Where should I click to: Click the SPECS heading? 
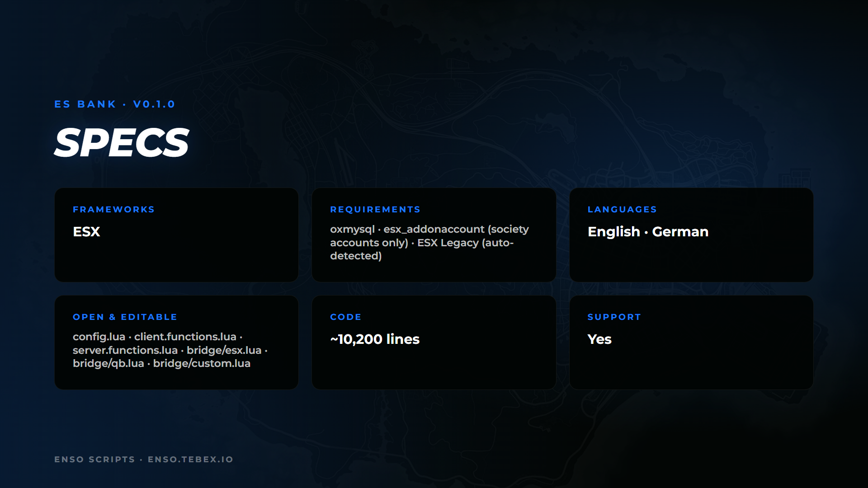point(121,143)
